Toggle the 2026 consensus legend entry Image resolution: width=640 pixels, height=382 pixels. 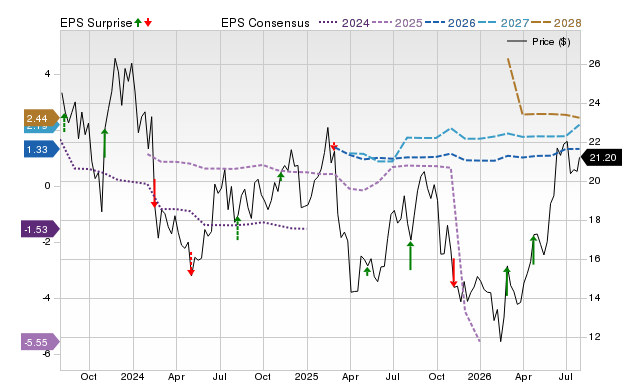coord(450,23)
